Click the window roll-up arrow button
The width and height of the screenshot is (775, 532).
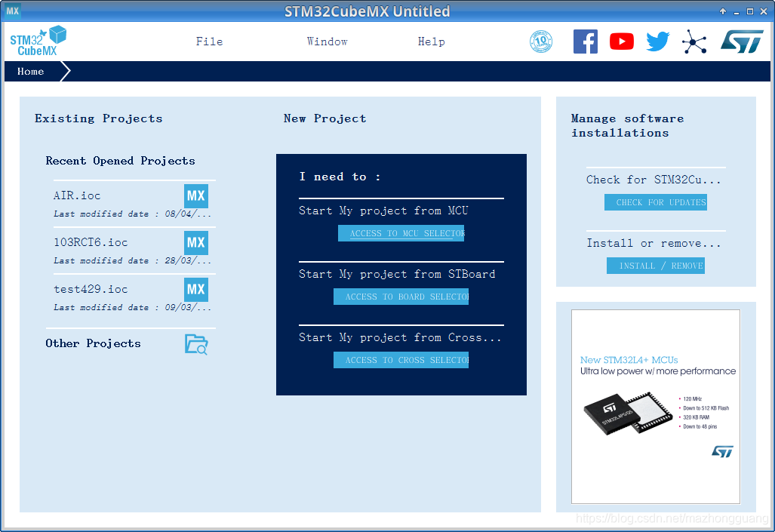[x=723, y=11]
